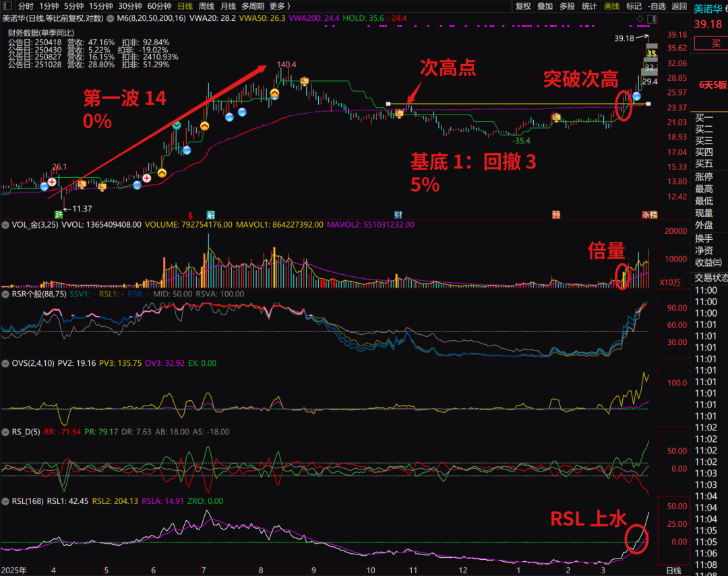The image size is (728, 576).
Task: Click the X10万 volume unit button
Action: [670, 282]
